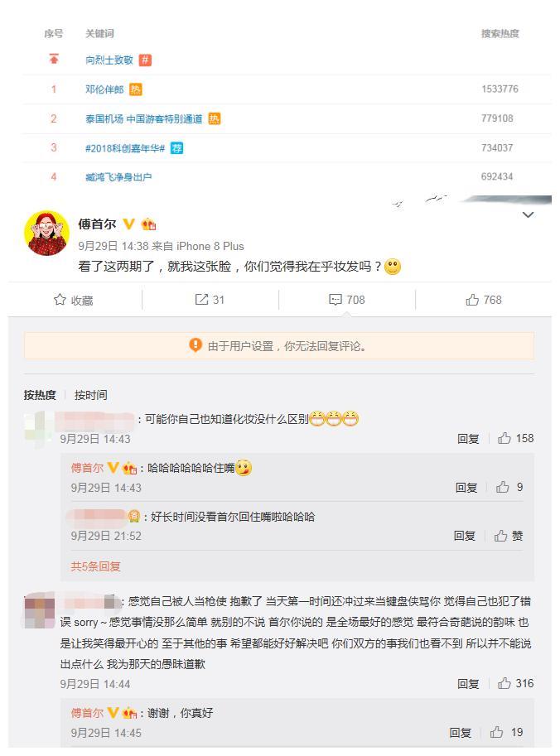Click the star favorite icon on the post
The image size is (560, 756).
(x=60, y=300)
